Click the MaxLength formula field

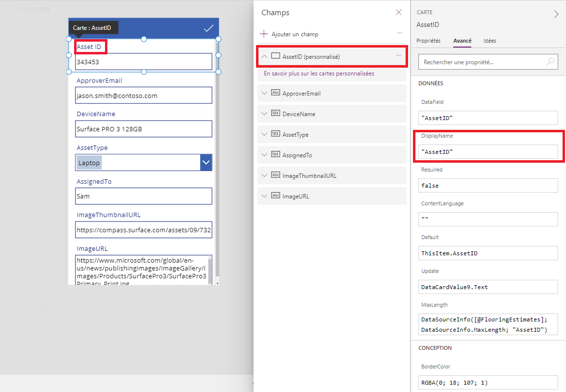coord(488,324)
